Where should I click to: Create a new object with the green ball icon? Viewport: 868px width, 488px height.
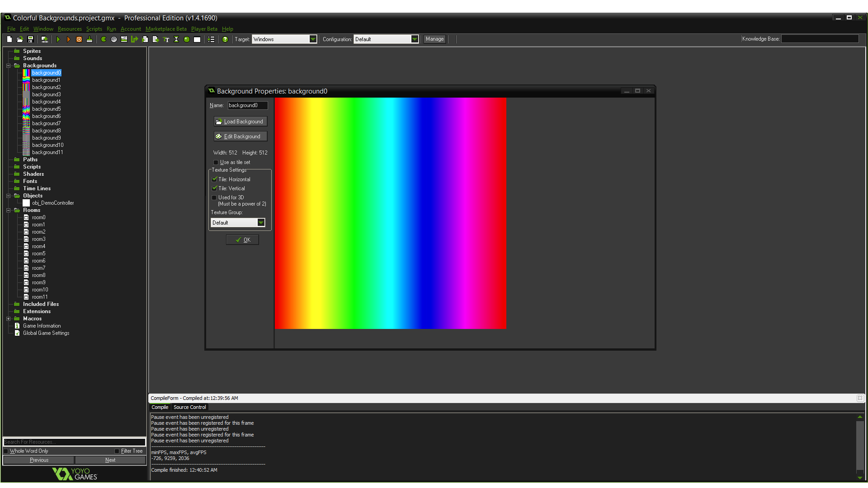187,39
